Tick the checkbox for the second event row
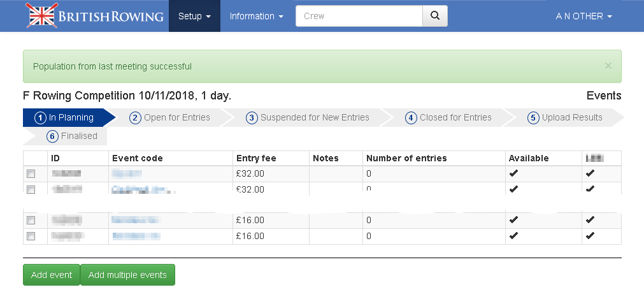 click(31, 189)
